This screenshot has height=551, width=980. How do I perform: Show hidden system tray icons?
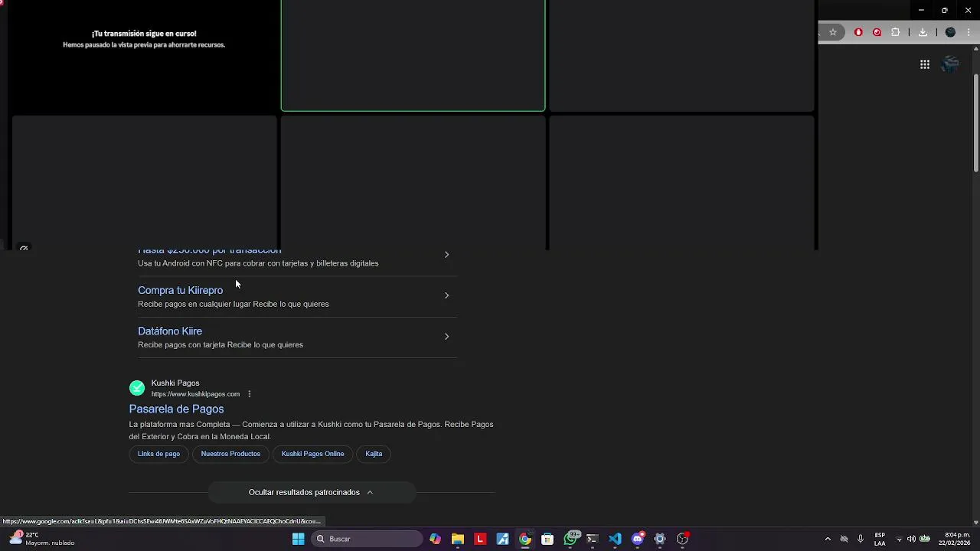pyautogui.click(x=828, y=539)
